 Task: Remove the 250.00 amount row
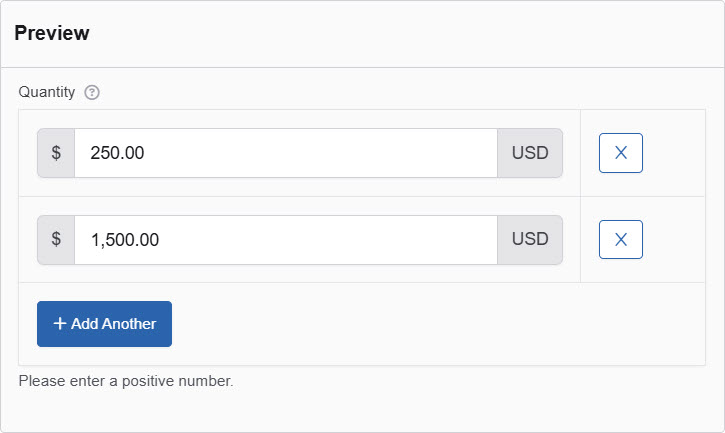click(620, 153)
